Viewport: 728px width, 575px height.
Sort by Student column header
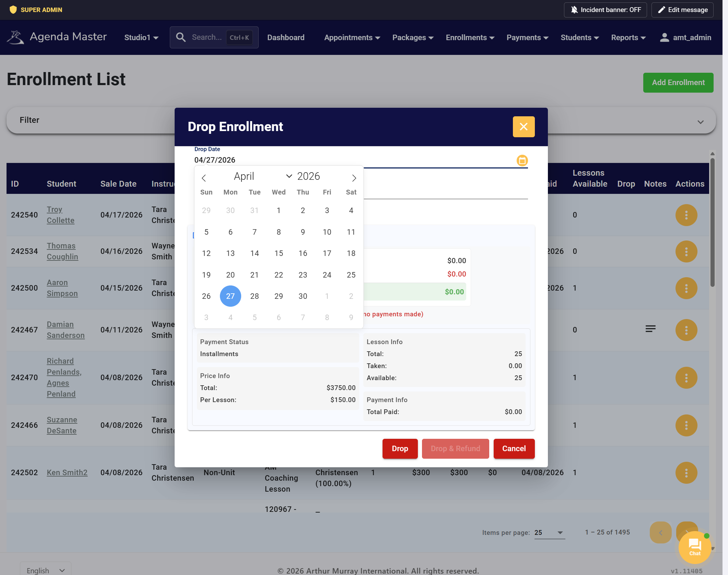coord(61,184)
